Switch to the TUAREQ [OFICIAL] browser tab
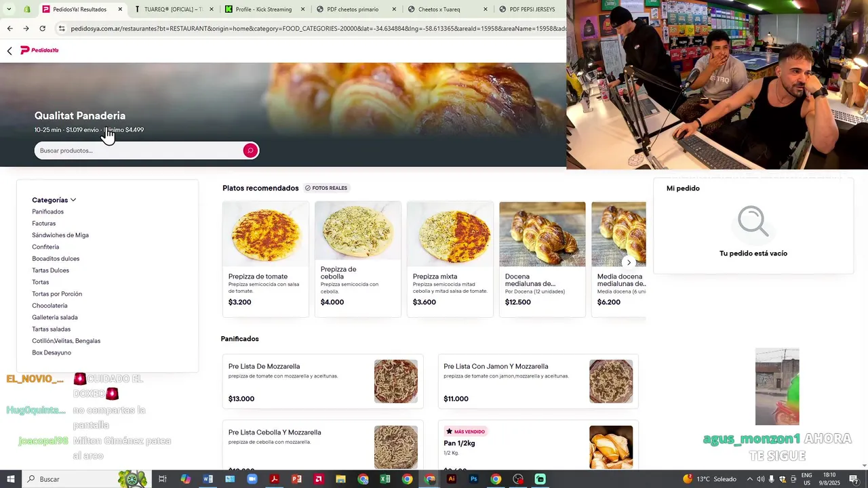 coord(173,9)
